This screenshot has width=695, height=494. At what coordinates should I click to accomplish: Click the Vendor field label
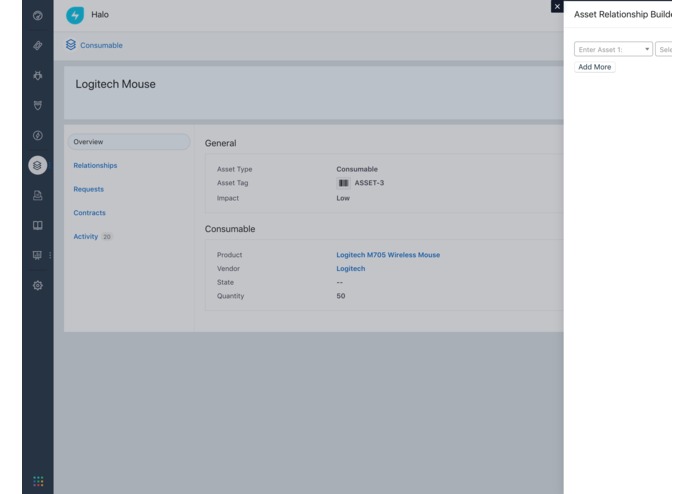point(228,268)
